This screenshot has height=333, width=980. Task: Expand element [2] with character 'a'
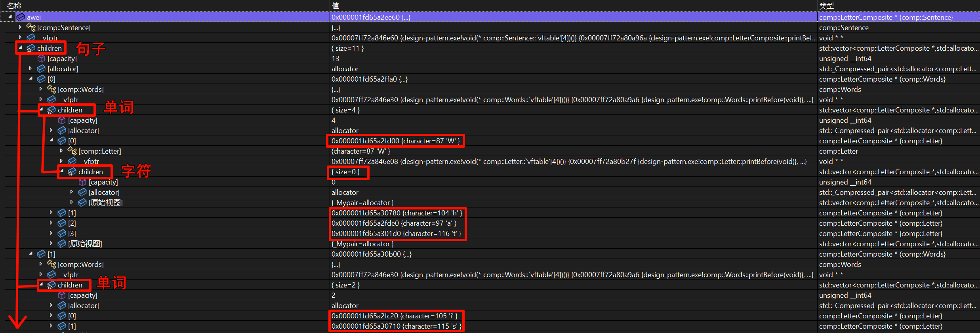pyautogui.click(x=51, y=223)
